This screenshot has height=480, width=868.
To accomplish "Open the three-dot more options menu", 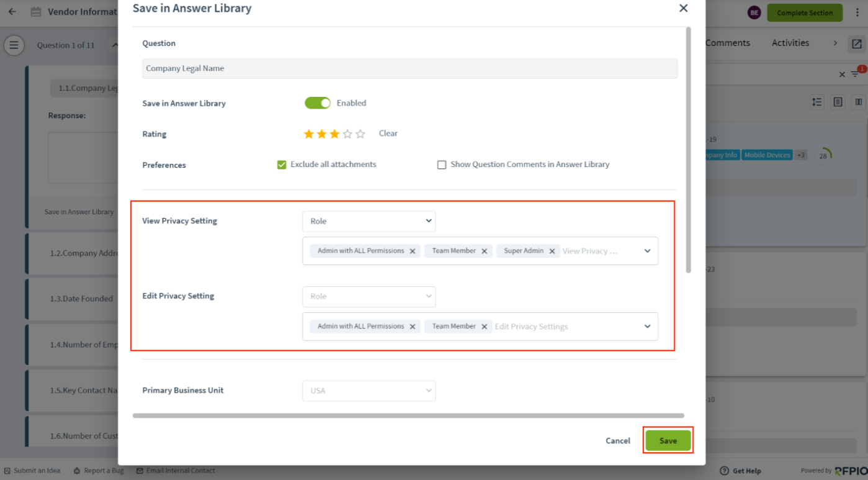I will (857, 12).
